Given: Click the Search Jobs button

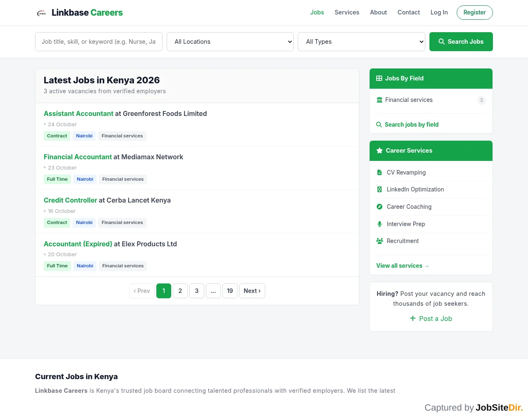Looking at the screenshot, I should click(461, 42).
